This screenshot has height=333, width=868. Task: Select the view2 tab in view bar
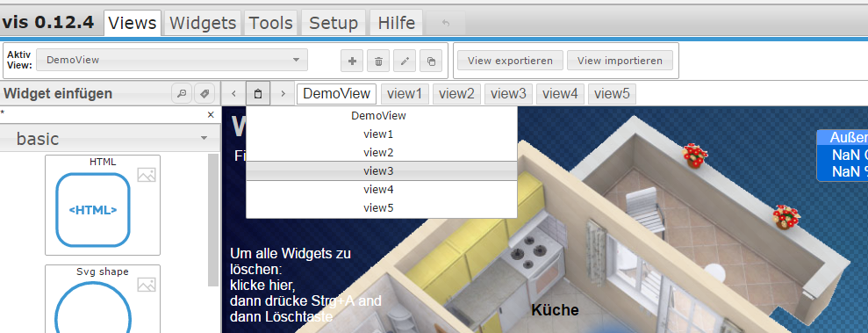[x=456, y=94]
